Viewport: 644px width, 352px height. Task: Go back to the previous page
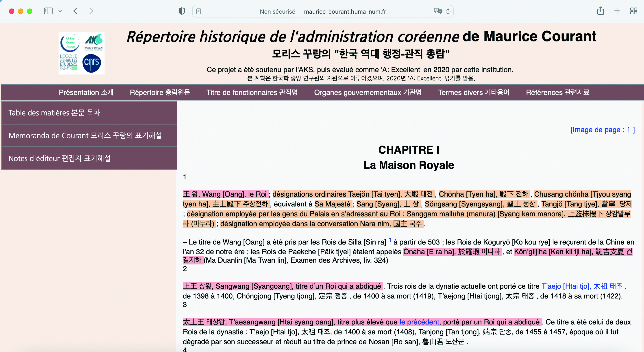[75, 11]
